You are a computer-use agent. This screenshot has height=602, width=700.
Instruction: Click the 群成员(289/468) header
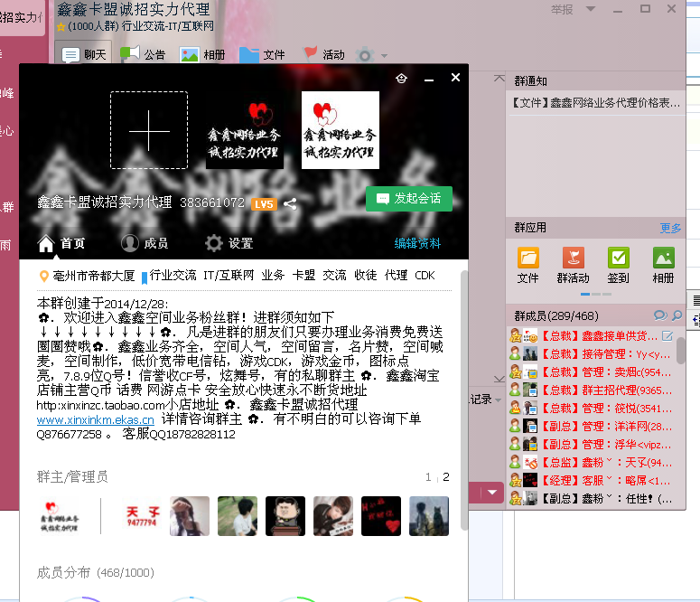(x=556, y=316)
